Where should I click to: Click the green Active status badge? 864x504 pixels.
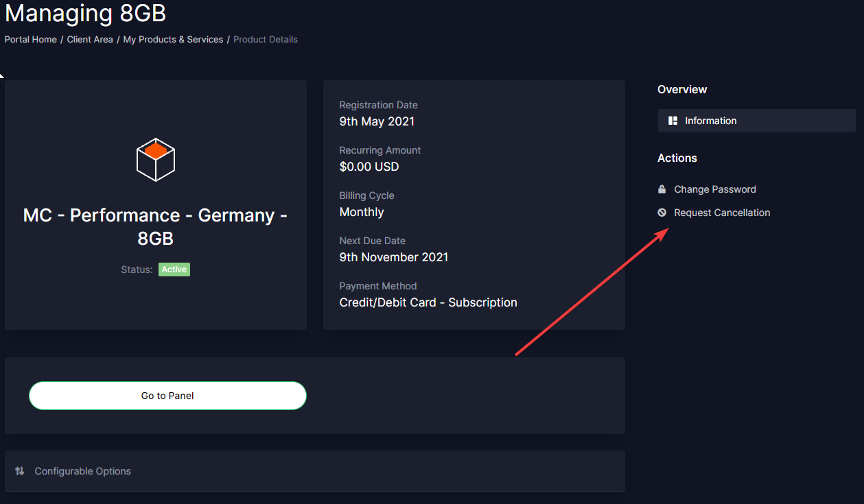pyautogui.click(x=174, y=269)
